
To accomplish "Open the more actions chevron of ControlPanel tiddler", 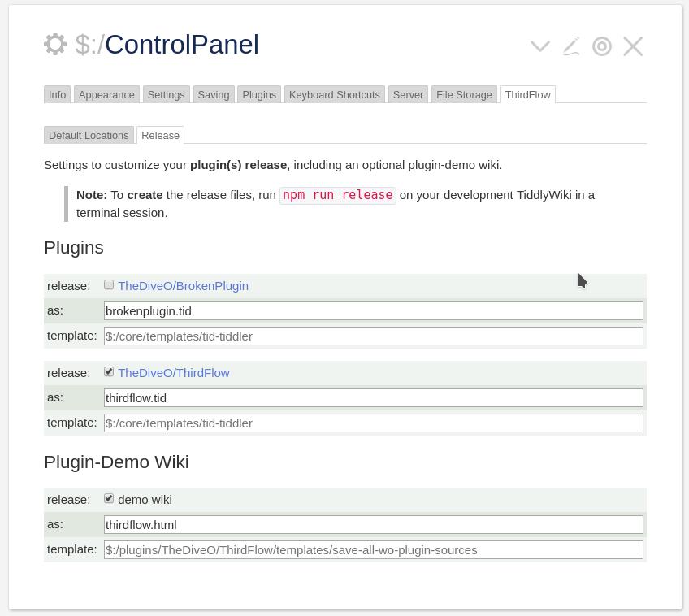I will tap(540, 46).
